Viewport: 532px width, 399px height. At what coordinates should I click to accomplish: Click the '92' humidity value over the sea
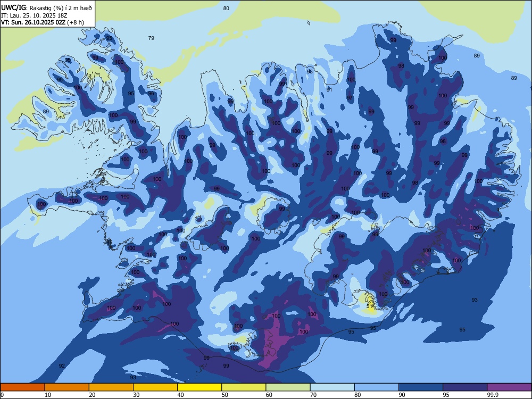(x=62, y=366)
